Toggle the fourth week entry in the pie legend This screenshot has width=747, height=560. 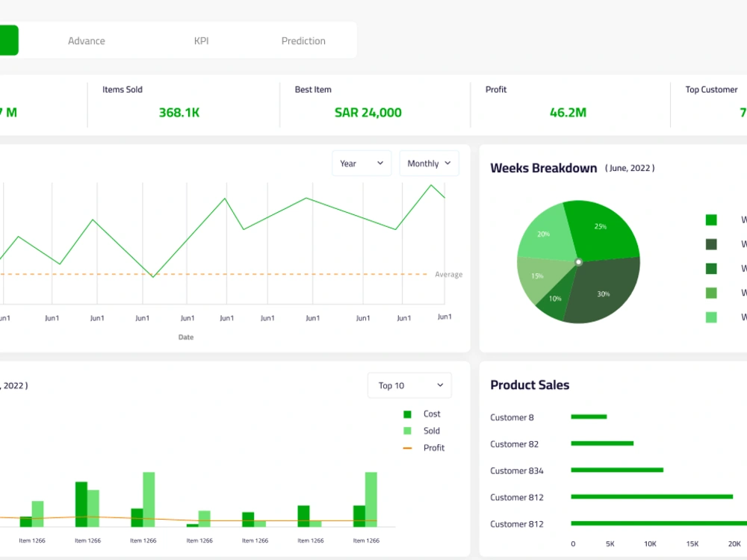711,293
